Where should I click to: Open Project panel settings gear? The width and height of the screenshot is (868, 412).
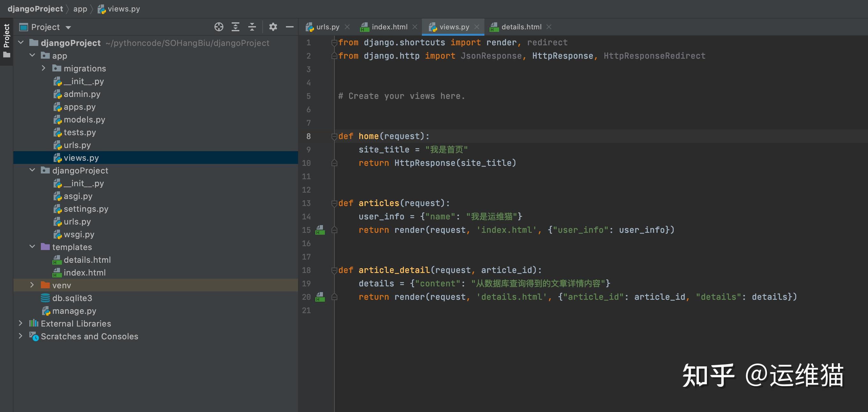pyautogui.click(x=273, y=27)
